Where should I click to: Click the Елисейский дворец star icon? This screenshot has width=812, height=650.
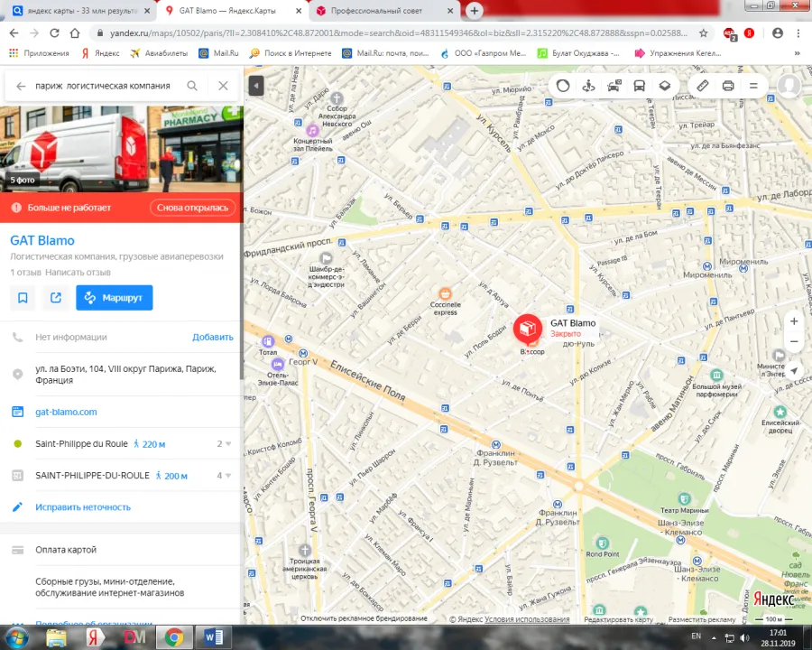click(780, 412)
